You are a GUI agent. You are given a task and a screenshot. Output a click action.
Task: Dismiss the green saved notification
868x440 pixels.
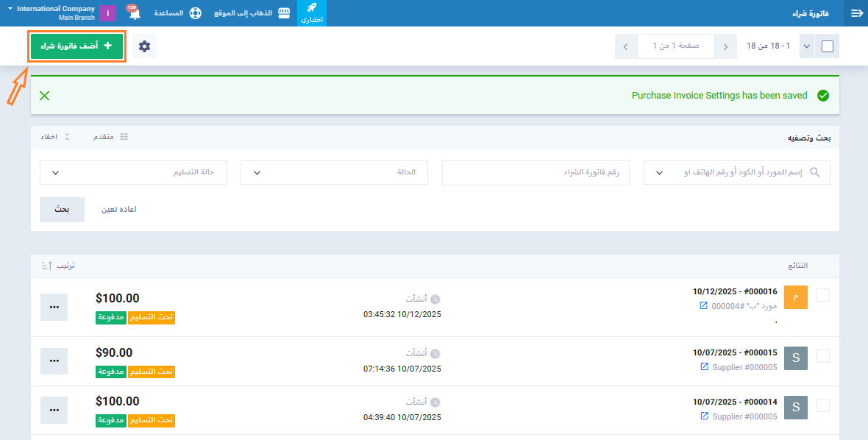tap(44, 96)
